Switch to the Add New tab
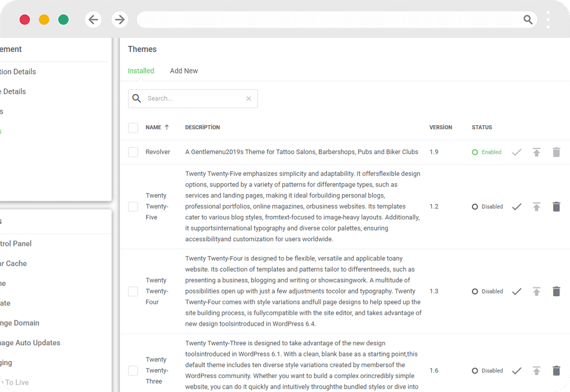This screenshot has height=392, width=570. (x=184, y=71)
